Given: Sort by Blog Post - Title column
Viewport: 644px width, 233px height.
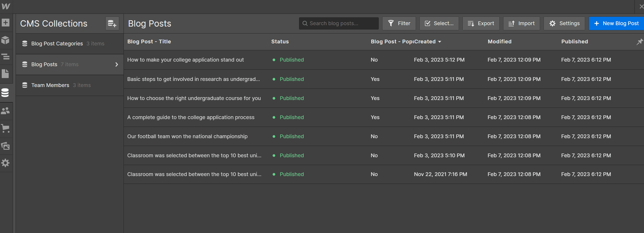Looking at the screenshot, I should 149,42.
